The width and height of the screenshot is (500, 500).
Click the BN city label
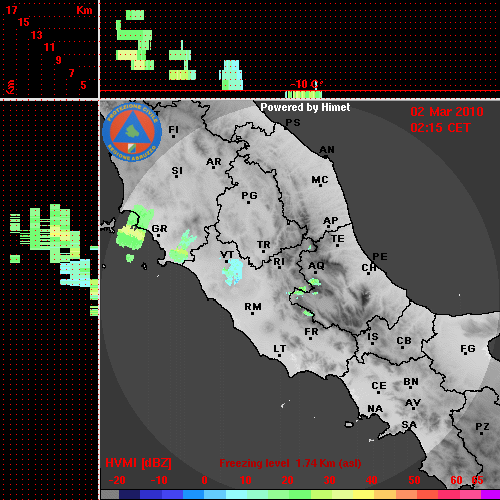click(411, 382)
